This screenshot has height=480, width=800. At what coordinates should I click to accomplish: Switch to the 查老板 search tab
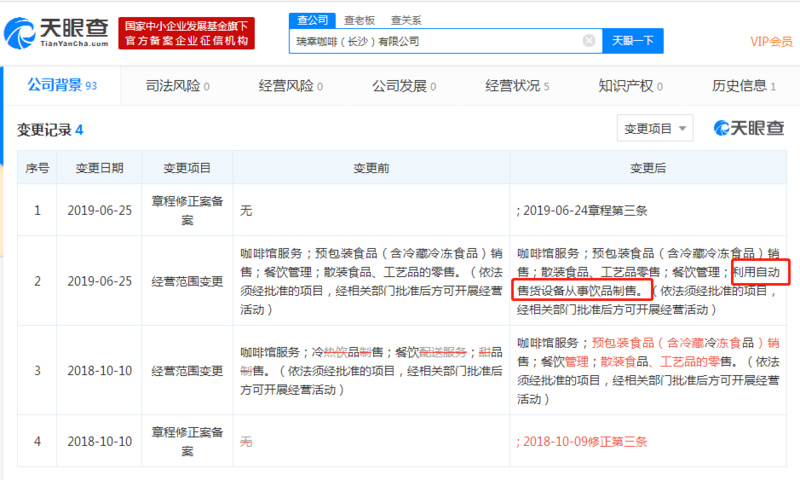pos(359,20)
